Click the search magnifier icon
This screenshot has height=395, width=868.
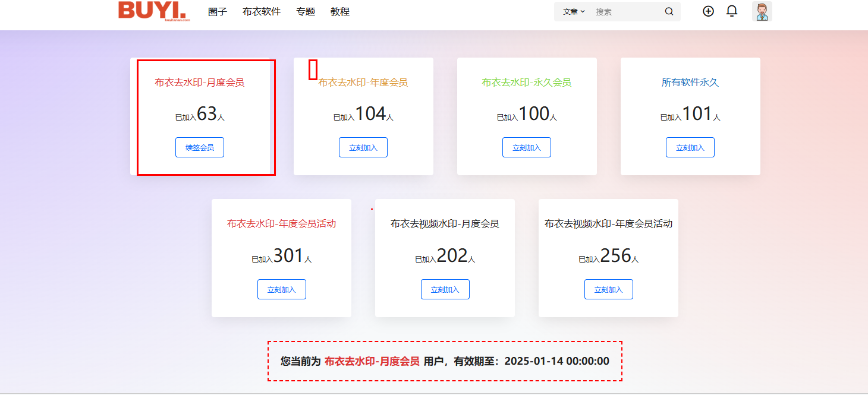point(669,11)
